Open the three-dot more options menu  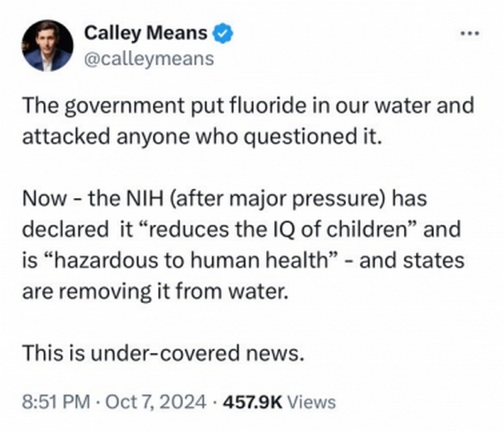pos(470,33)
